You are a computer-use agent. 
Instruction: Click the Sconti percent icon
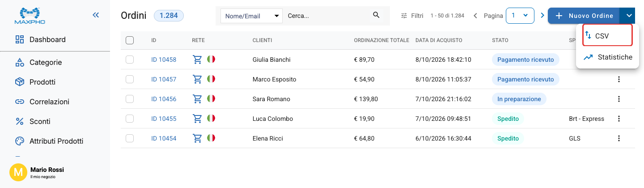click(x=19, y=121)
